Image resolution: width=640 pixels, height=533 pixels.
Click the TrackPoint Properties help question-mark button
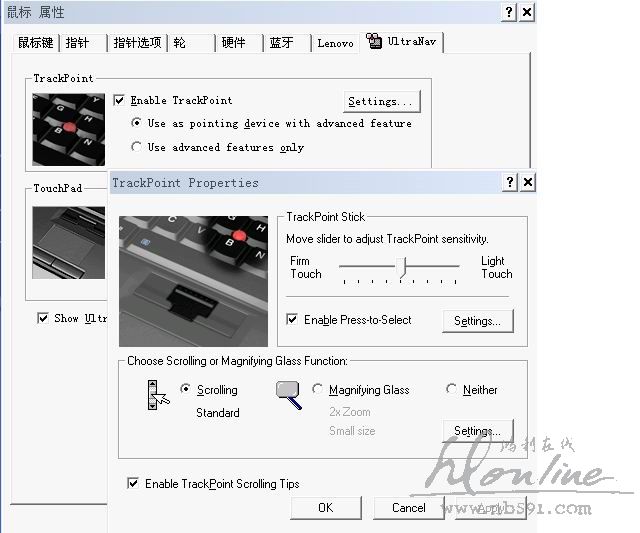[510, 182]
